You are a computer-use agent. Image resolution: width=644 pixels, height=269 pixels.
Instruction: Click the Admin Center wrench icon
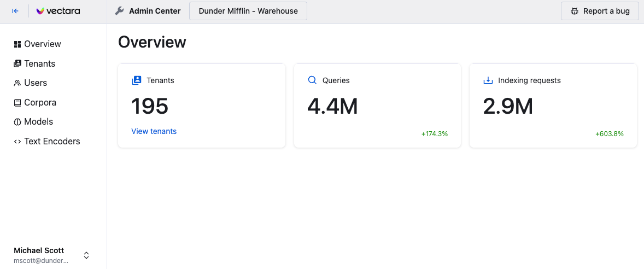point(120,11)
